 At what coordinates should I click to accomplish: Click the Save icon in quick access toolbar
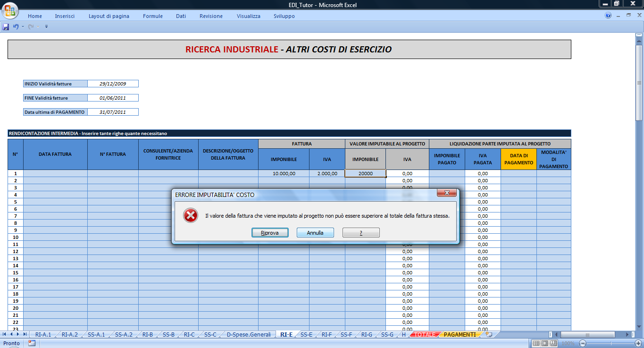(6, 27)
